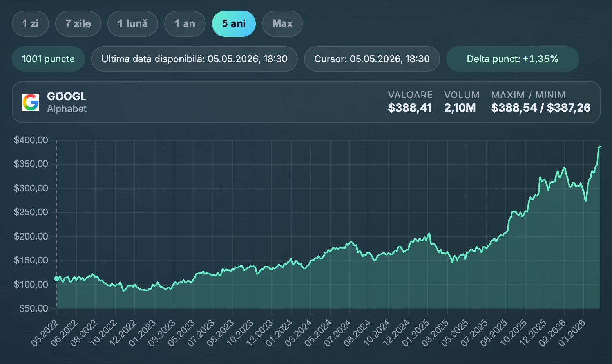Choose the 1 lună range

tap(133, 23)
